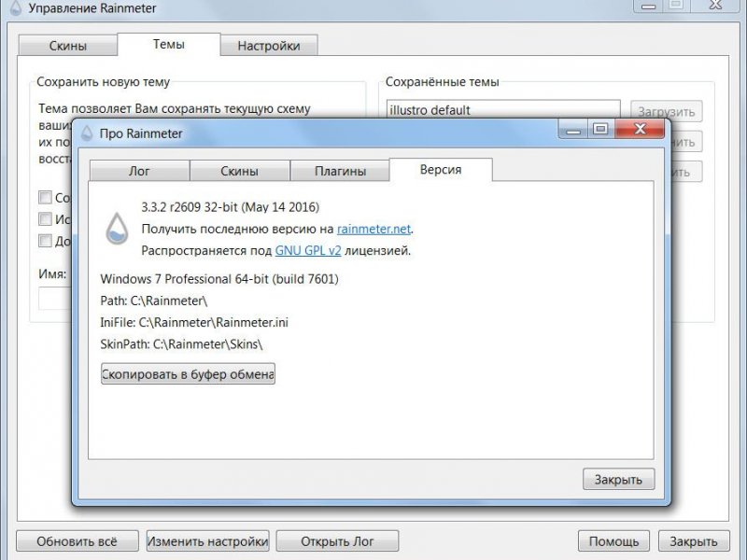Enable the checkbox beside the cut-off label 'До'
The width and height of the screenshot is (747, 560).
click(45, 241)
